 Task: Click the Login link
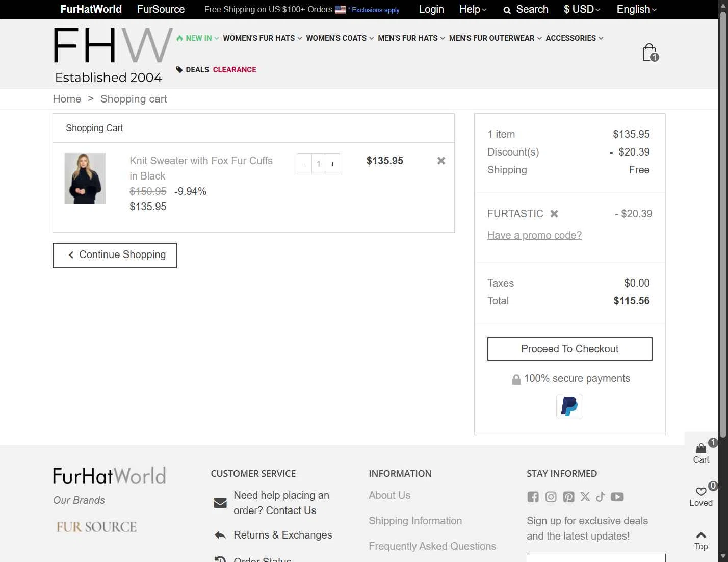click(x=431, y=9)
